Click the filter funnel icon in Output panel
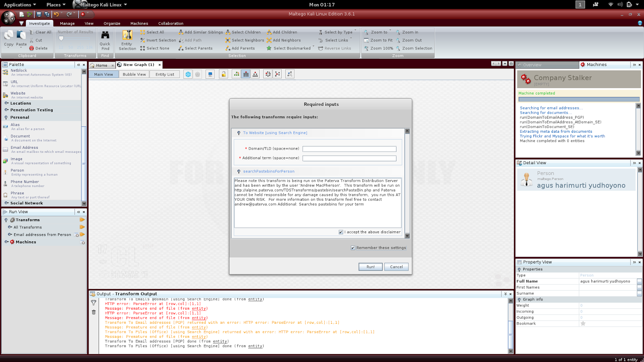 pos(94,303)
